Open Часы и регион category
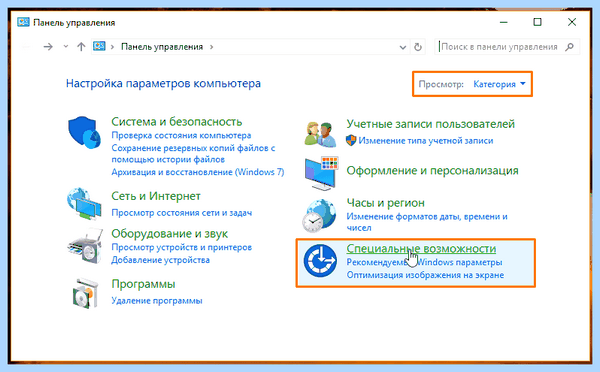 385,202
